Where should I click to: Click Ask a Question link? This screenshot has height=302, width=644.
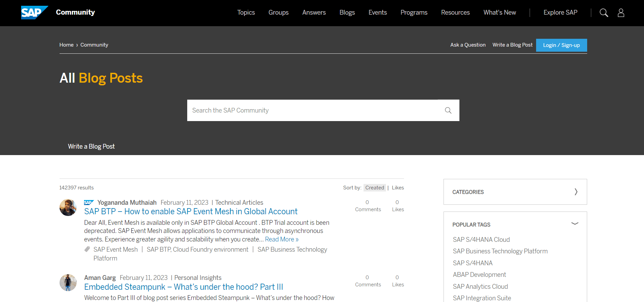tap(468, 45)
